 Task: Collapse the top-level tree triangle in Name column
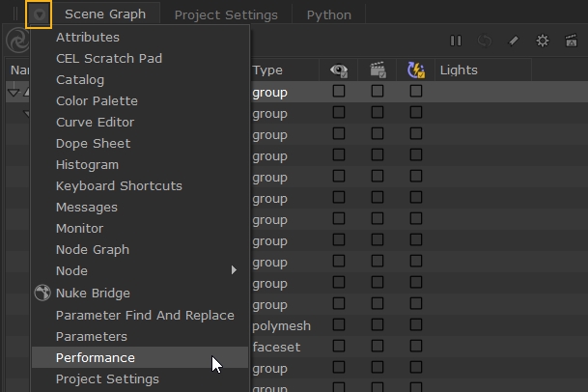14,93
